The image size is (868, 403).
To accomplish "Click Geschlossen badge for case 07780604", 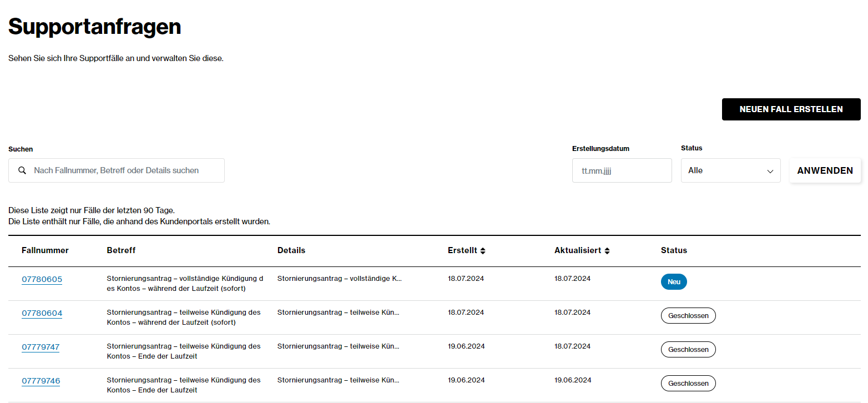I will coord(688,316).
